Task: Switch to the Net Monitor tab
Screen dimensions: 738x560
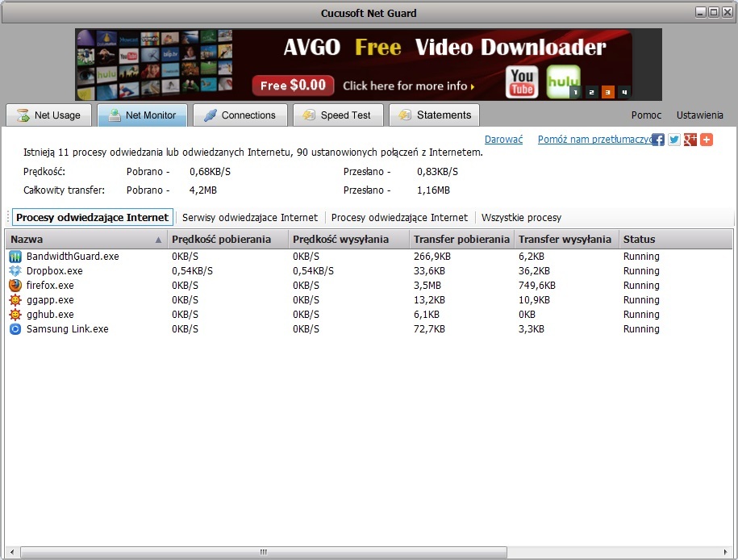Action: pyautogui.click(x=142, y=115)
